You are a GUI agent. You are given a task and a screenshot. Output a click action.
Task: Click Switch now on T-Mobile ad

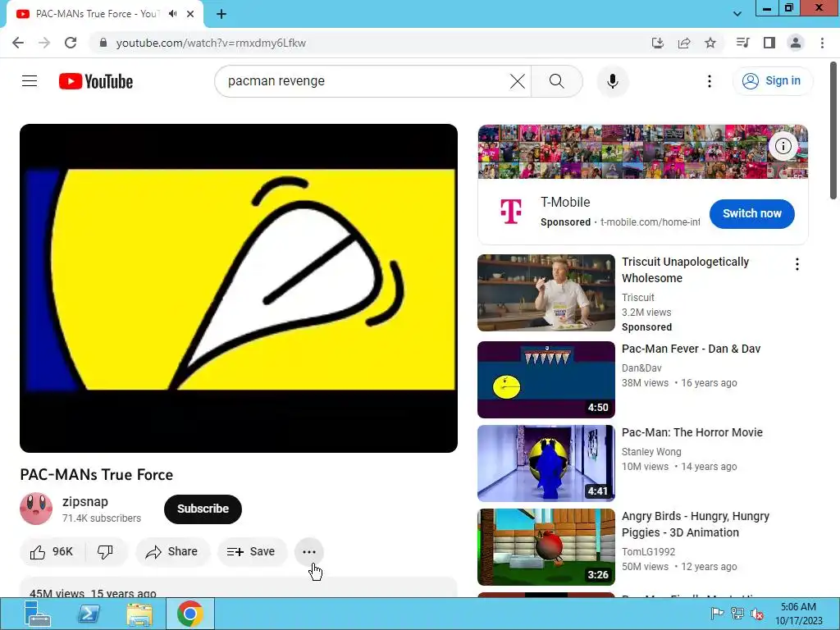(x=751, y=214)
